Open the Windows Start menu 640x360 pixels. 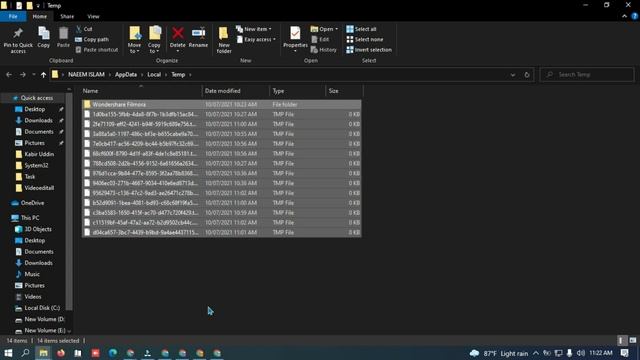(x=8, y=353)
